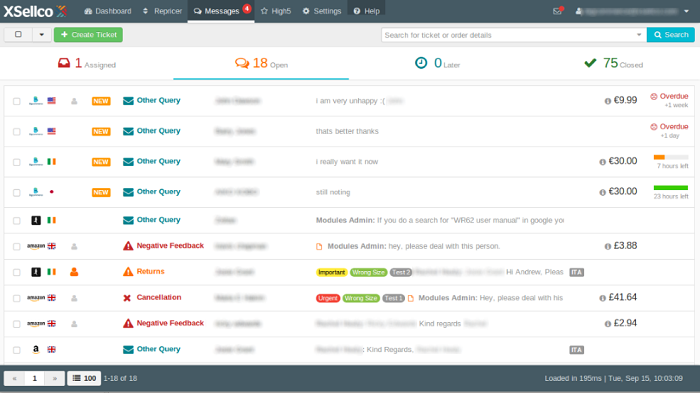Click the Create Ticket button
The width and height of the screenshot is (700, 393).
click(x=88, y=34)
